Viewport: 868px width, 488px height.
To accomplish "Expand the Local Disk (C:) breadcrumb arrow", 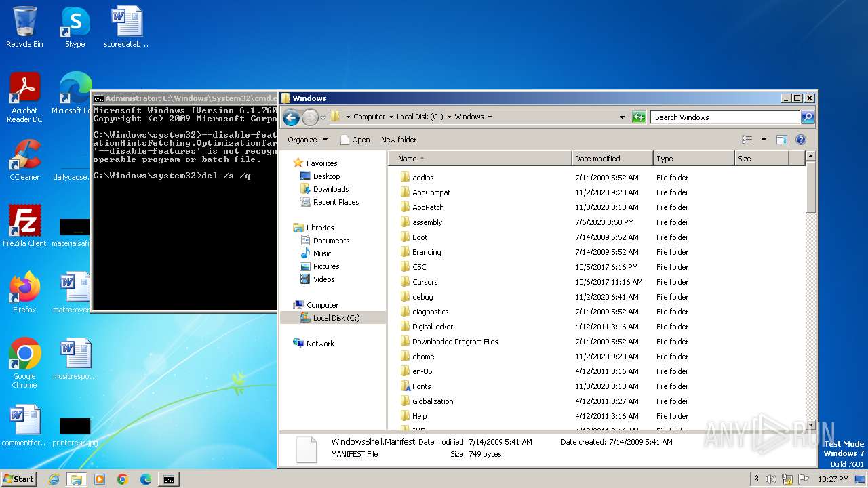I will coord(449,117).
